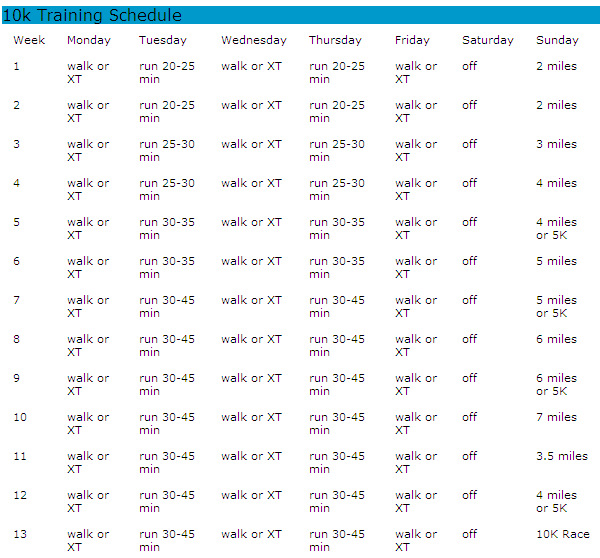Click the Sunday '6 miles or 5K' cell

click(556, 385)
